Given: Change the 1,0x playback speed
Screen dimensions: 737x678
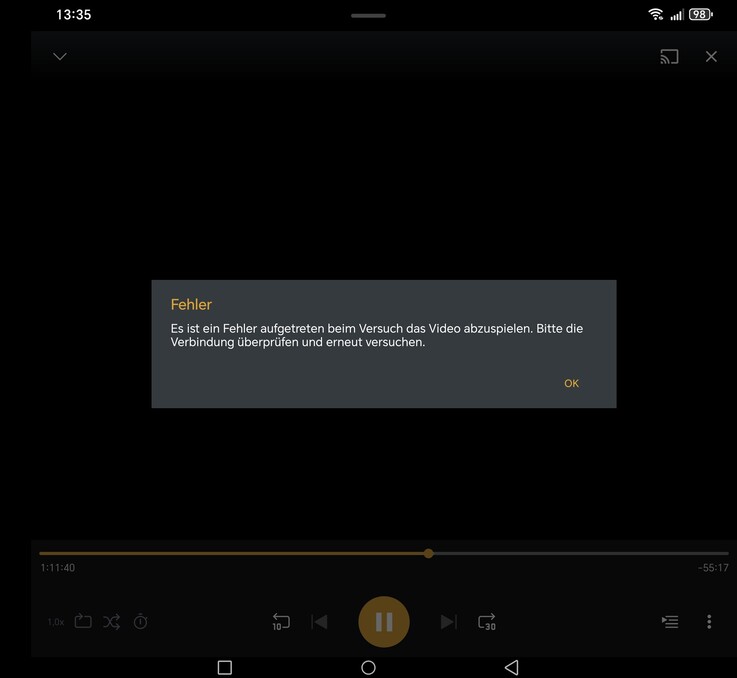Looking at the screenshot, I should pyautogui.click(x=55, y=622).
